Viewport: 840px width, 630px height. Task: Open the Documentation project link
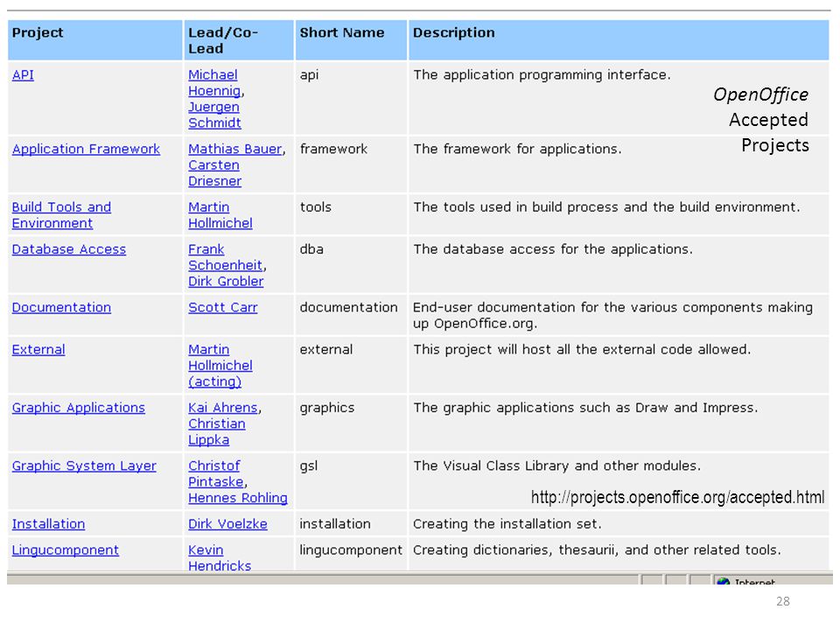coord(61,307)
